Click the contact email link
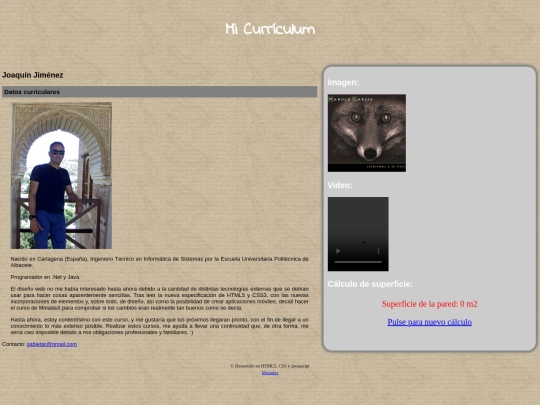The image size is (540, 405). pyautogui.click(x=52, y=344)
